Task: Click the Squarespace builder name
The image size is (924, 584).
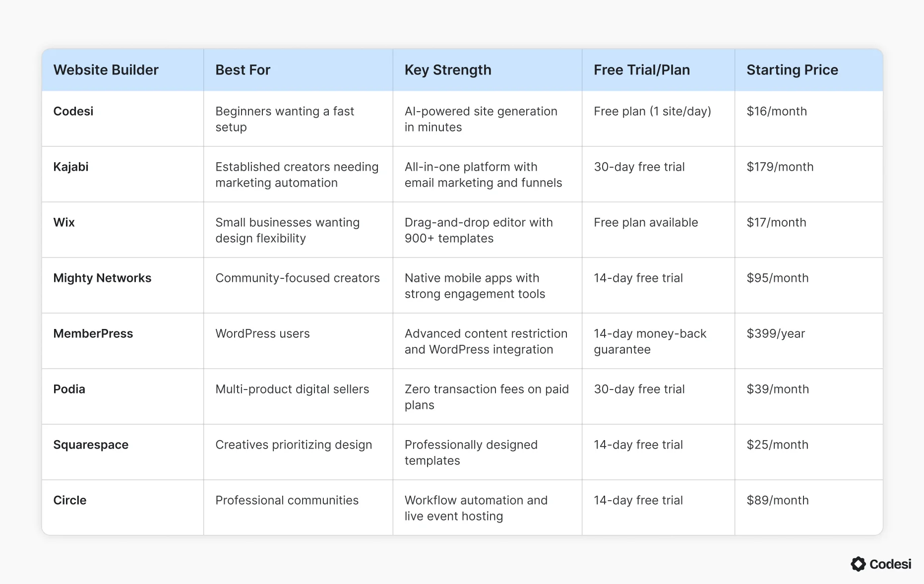Action: 91,445
